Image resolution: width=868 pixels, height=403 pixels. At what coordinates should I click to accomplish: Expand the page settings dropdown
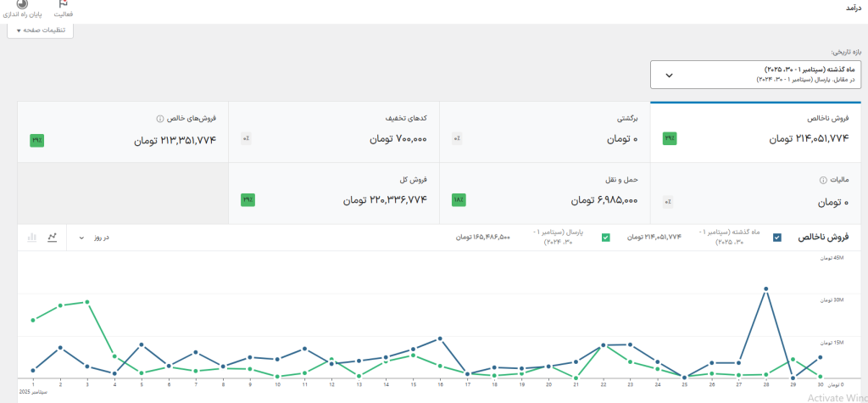(41, 31)
